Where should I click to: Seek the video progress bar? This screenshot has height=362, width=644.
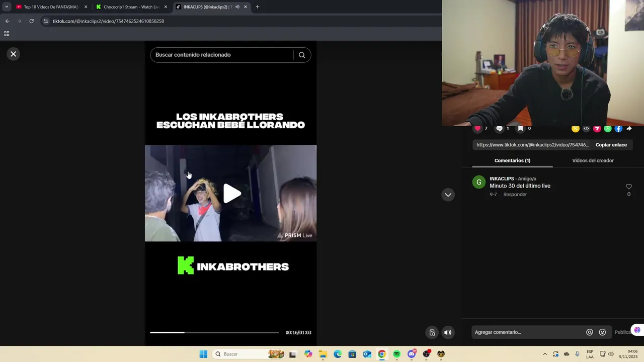tap(214, 332)
